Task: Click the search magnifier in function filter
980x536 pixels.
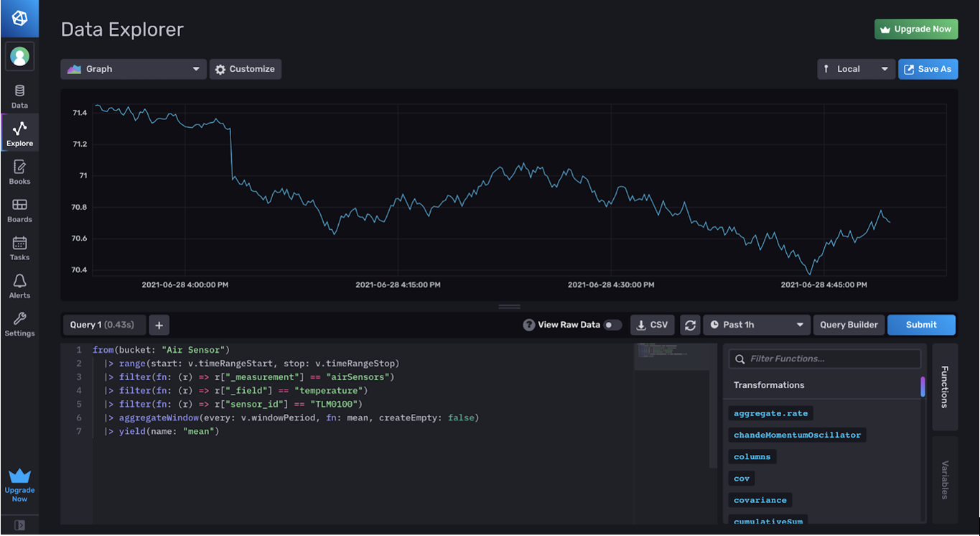Action: point(740,359)
